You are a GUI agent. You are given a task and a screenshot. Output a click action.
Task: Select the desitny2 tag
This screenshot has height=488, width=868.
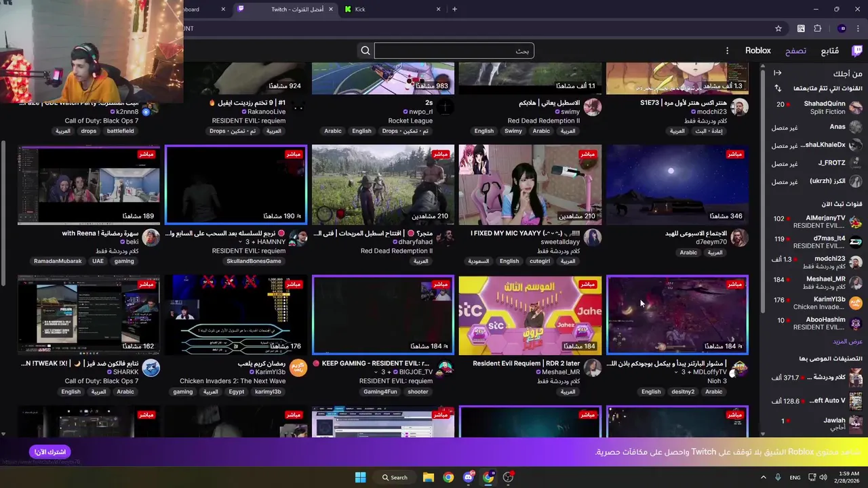click(683, 392)
